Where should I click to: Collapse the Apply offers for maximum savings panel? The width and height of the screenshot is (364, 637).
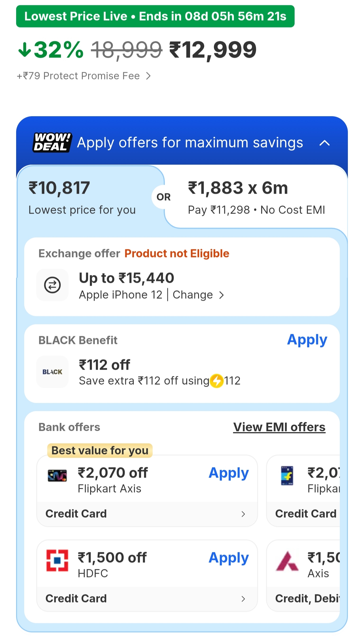click(325, 143)
